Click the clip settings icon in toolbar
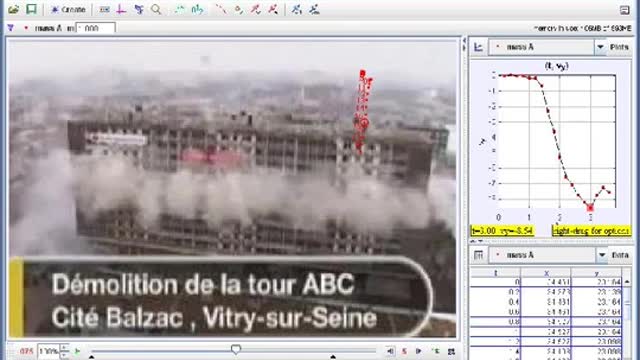 click(x=139, y=9)
